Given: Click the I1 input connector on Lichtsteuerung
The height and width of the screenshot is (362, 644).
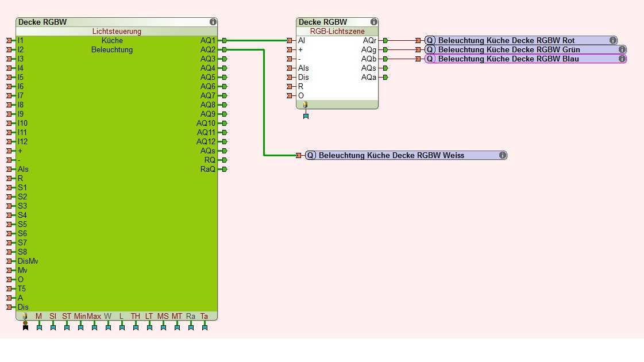Looking at the screenshot, I should click(9, 40).
